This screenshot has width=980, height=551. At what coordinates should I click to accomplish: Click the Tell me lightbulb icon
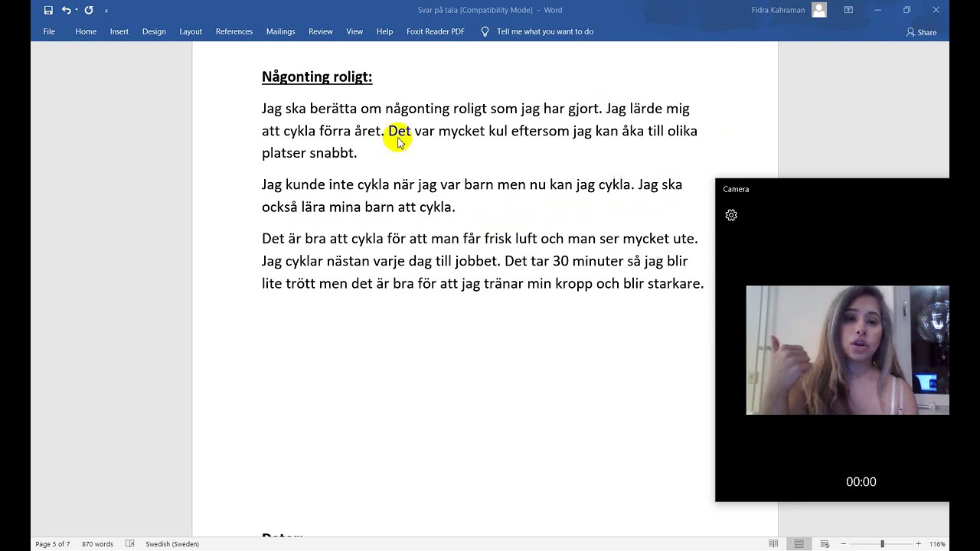tap(485, 31)
